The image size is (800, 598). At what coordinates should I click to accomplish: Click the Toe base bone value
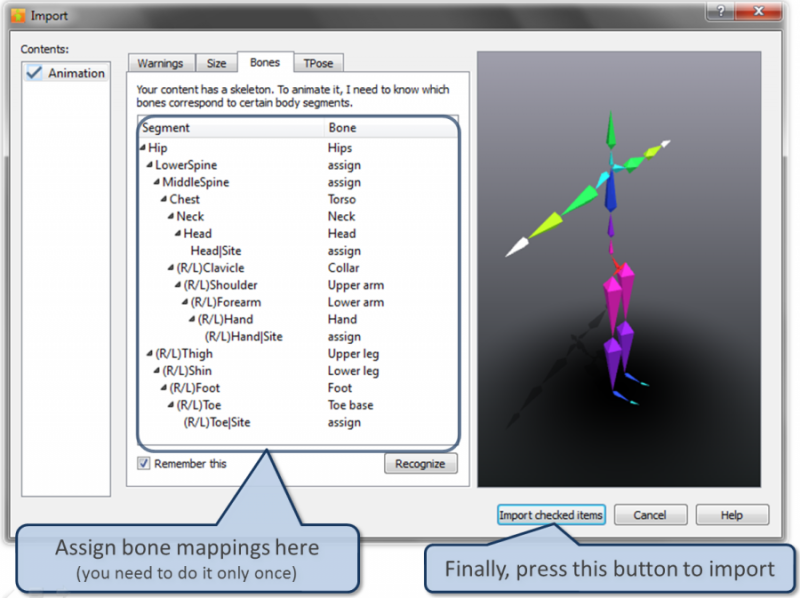click(351, 405)
